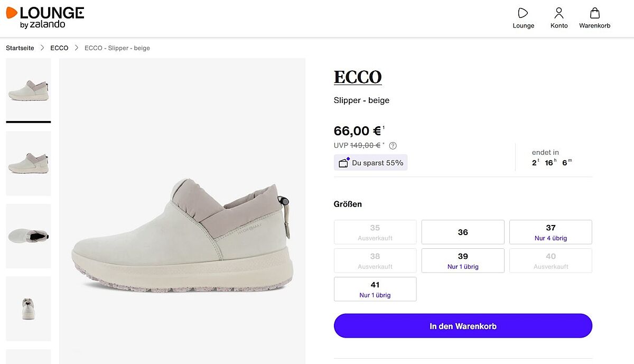Click the ECCO brand heading link
This screenshot has width=634, height=364.
point(358,77)
